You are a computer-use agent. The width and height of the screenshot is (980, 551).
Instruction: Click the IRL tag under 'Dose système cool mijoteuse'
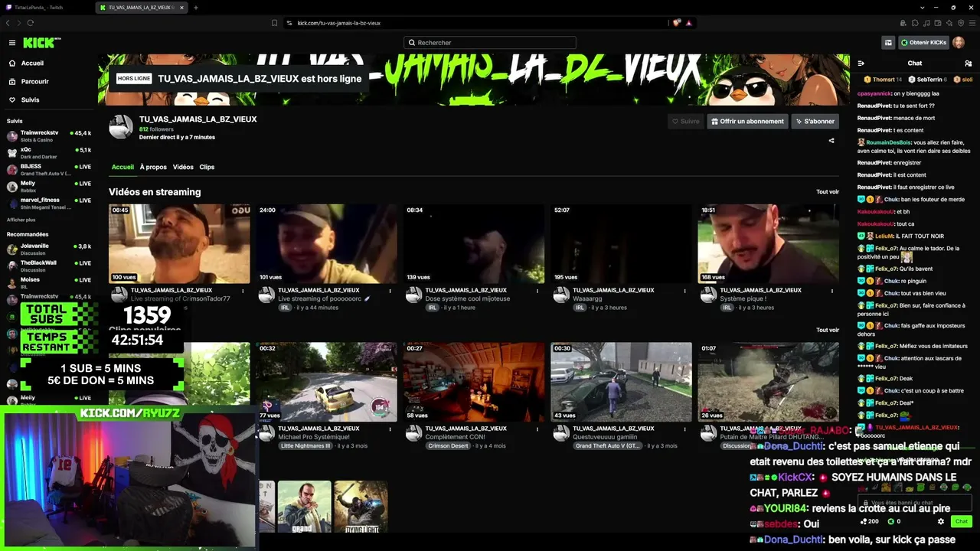(x=433, y=308)
